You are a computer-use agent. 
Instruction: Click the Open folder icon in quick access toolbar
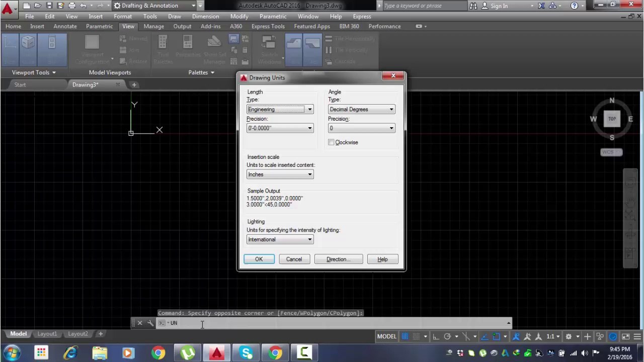click(38, 6)
